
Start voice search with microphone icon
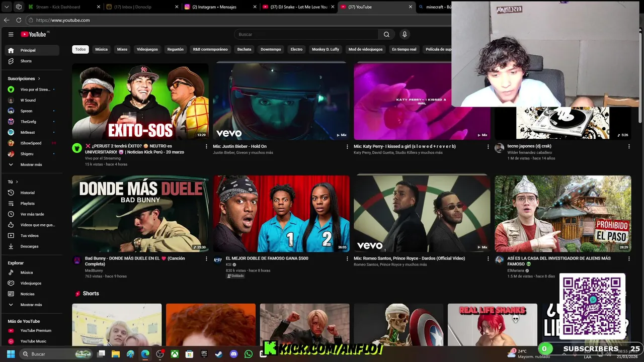point(405,34)
